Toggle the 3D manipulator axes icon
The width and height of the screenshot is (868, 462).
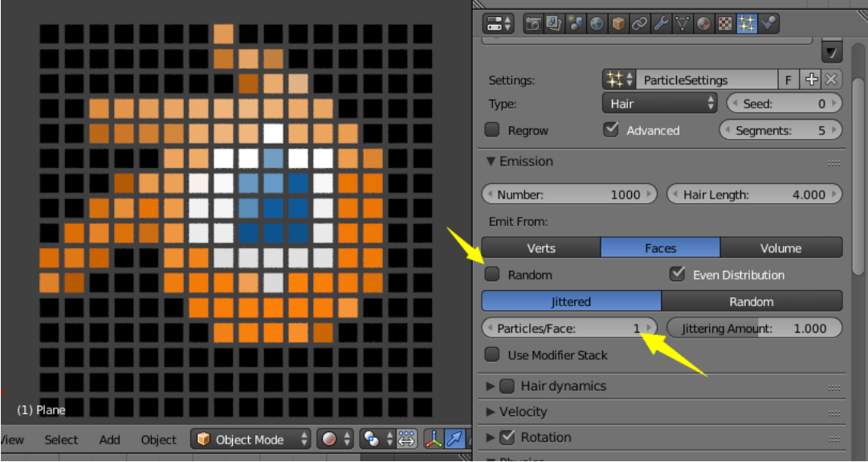pos(434,440)
